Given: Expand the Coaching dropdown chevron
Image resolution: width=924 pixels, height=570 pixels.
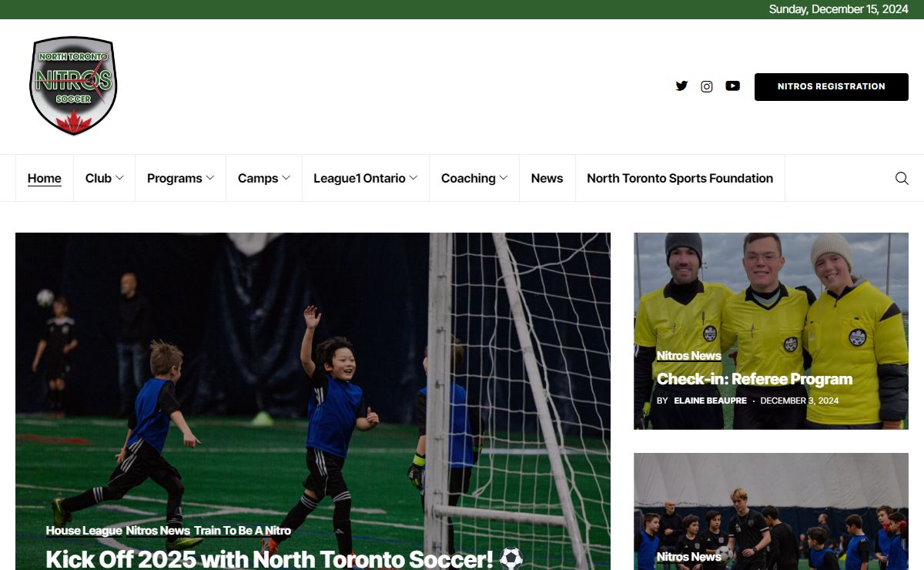Looking at the screenshot, I should tap(504, 178).
